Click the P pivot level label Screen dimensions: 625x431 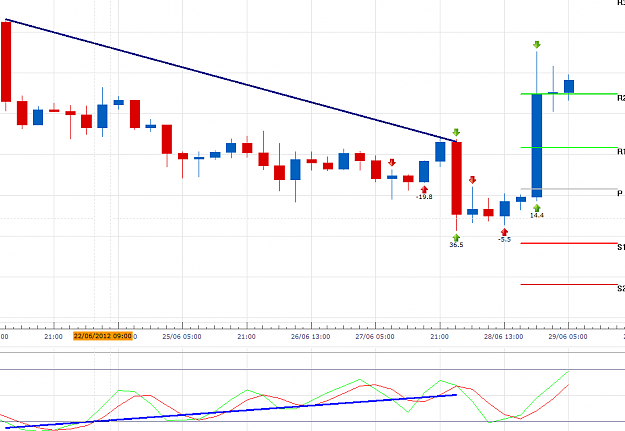[x=620, y=193]
